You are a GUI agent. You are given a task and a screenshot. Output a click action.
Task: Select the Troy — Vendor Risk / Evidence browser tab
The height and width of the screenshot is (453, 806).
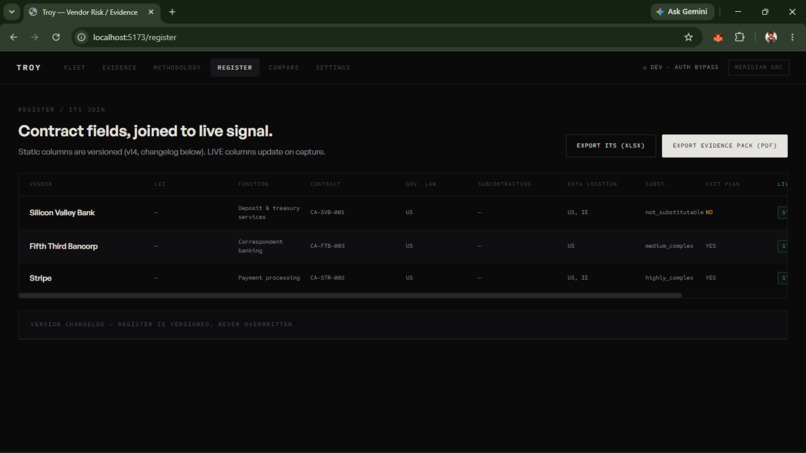[92, 12]
